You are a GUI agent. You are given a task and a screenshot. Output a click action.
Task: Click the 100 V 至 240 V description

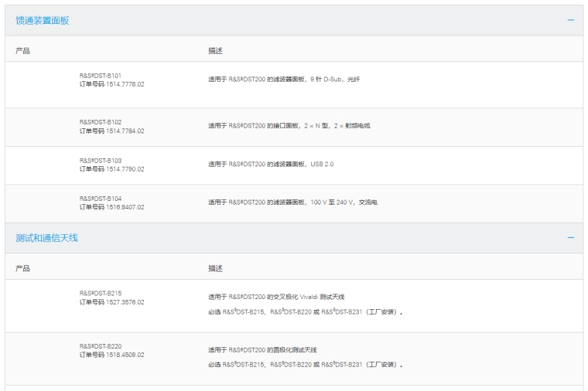click(x=292, y=202)
